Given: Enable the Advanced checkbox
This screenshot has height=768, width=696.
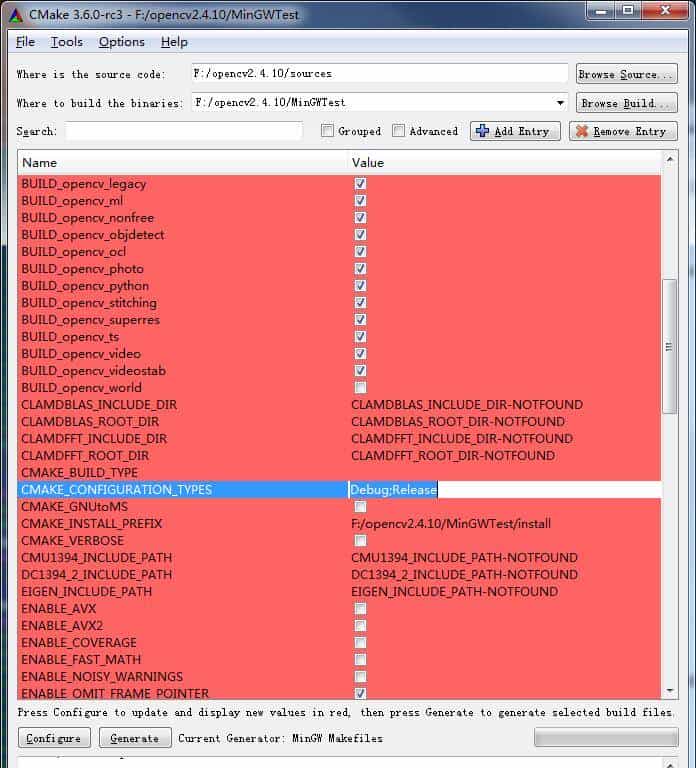Looking at the screenshot, I should tap(399, 131).
